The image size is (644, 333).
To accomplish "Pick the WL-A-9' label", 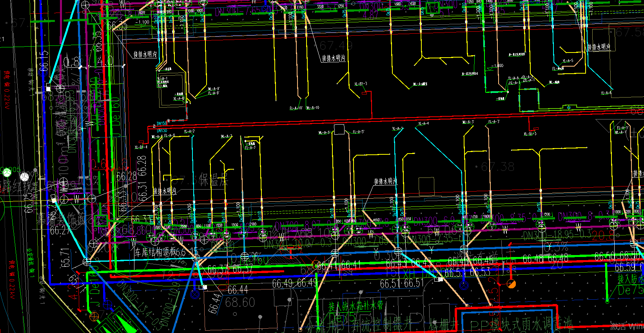I will (214, 89).
